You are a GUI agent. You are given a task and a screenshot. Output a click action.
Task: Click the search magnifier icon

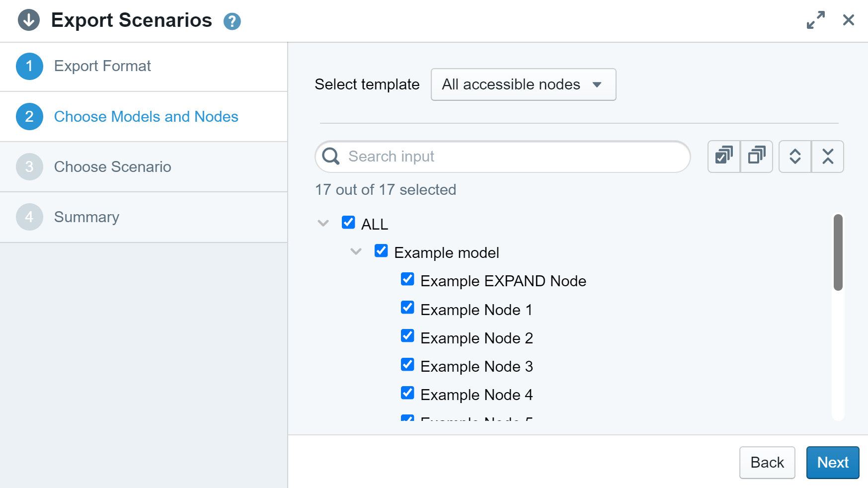(x=331, y=157)
